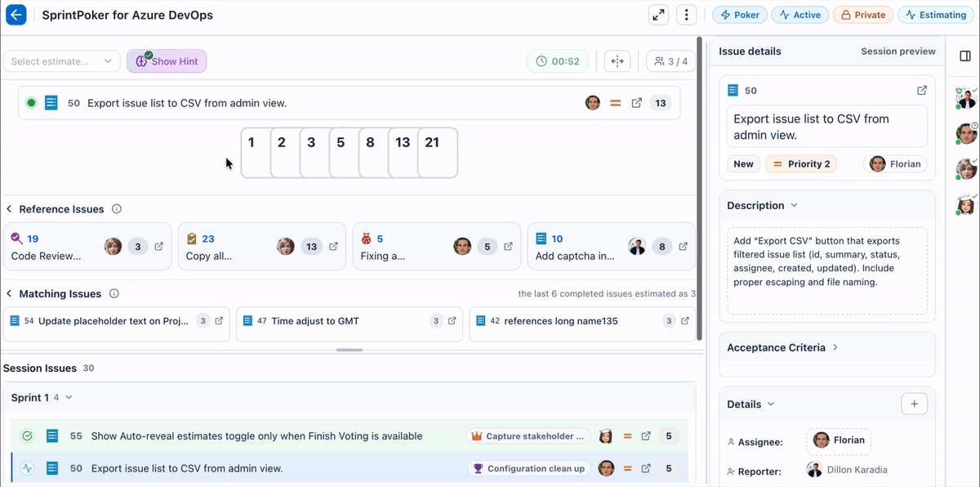Viewport: 980px width, 487px height.
Task: Click the bug icon on reference issue 5
Action: tap(366, 239)
